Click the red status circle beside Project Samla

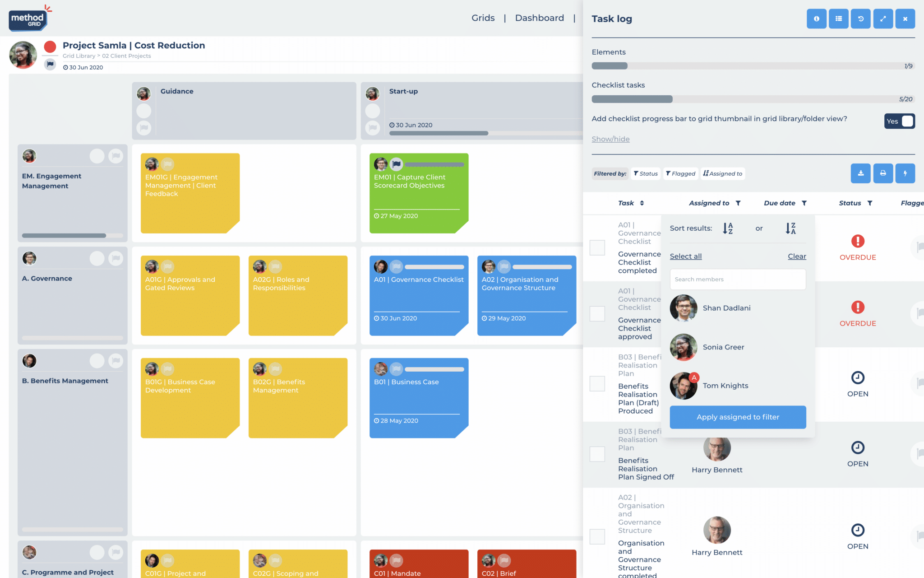tap(50, 47)
